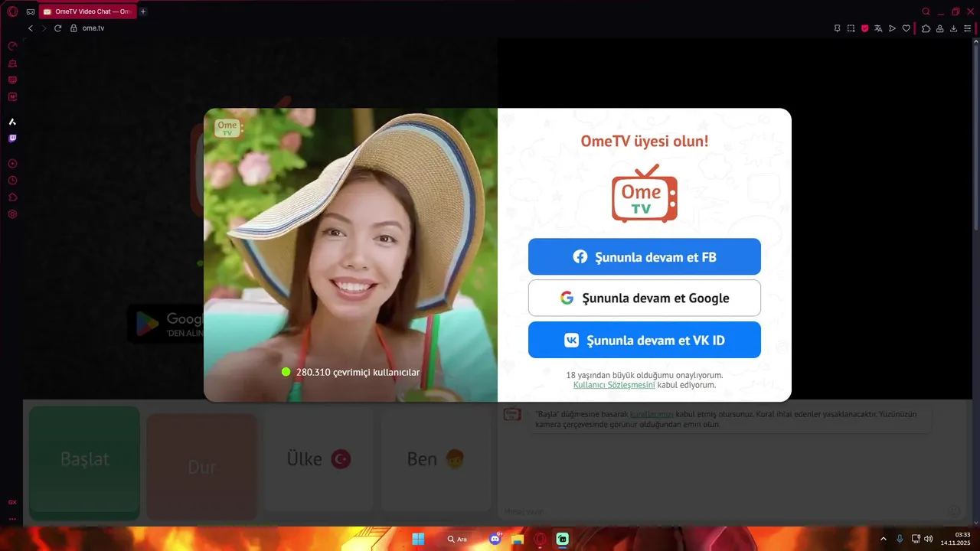Open the Player in the sidebar
The width and height of the screenshot is (980, 551).
(x=12, y=164)
